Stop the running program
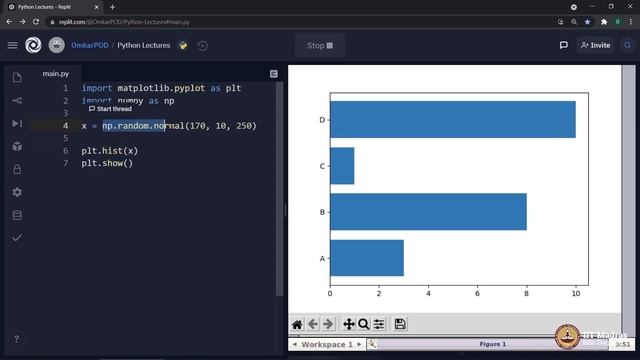 coord(320,45)
